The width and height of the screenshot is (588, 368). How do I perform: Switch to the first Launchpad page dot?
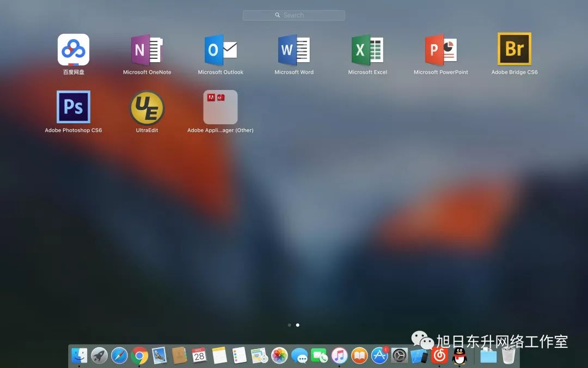tap(289, 325)
